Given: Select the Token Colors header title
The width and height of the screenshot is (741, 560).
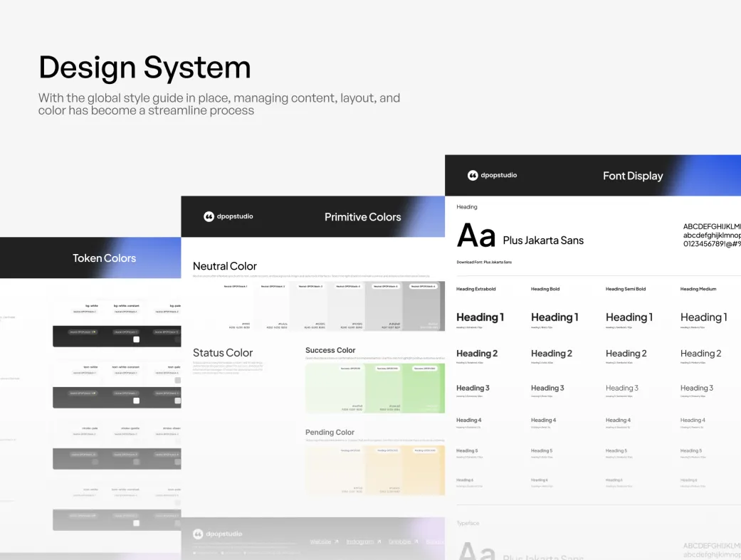Looking at the screenshot, I should click(104, 258).
